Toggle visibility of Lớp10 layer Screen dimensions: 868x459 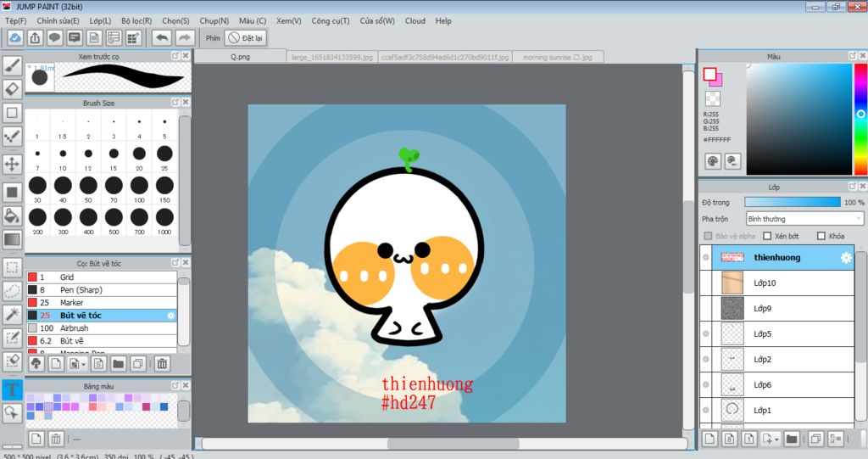[x=706, y=283]
